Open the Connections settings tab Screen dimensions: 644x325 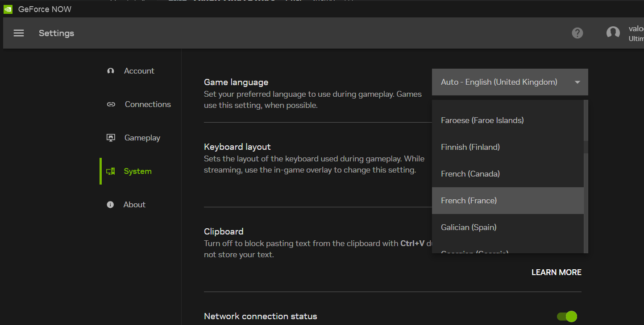[147, 104]
